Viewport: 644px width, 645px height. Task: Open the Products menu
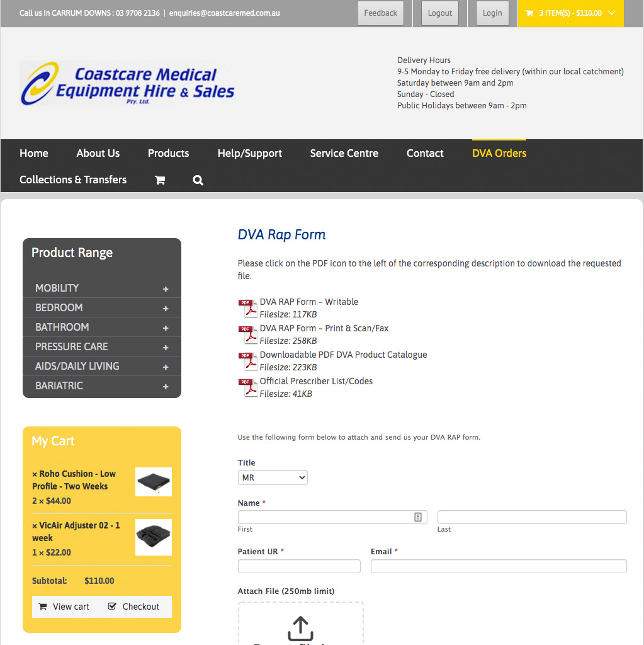169,153
